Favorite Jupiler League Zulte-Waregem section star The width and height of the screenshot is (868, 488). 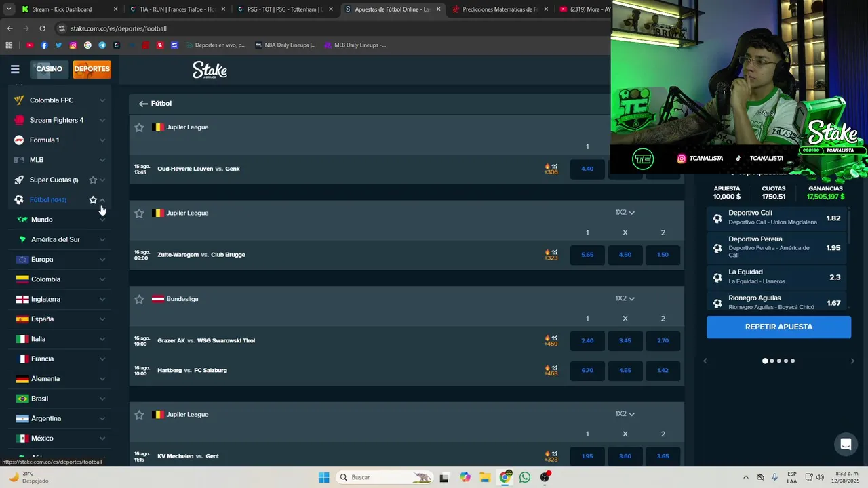pos(139,213)
